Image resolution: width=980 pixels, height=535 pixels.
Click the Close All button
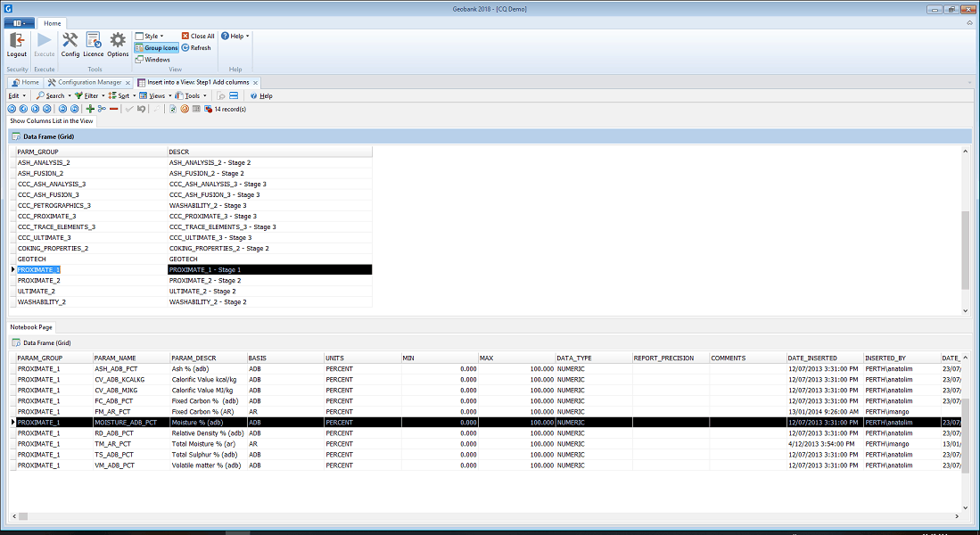point(198,37)
